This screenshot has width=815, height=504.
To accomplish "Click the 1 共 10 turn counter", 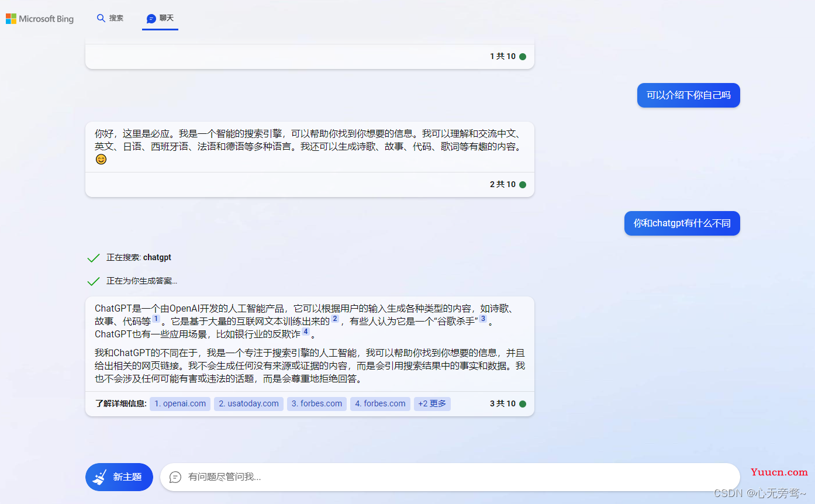I will [x=503, y=57].
